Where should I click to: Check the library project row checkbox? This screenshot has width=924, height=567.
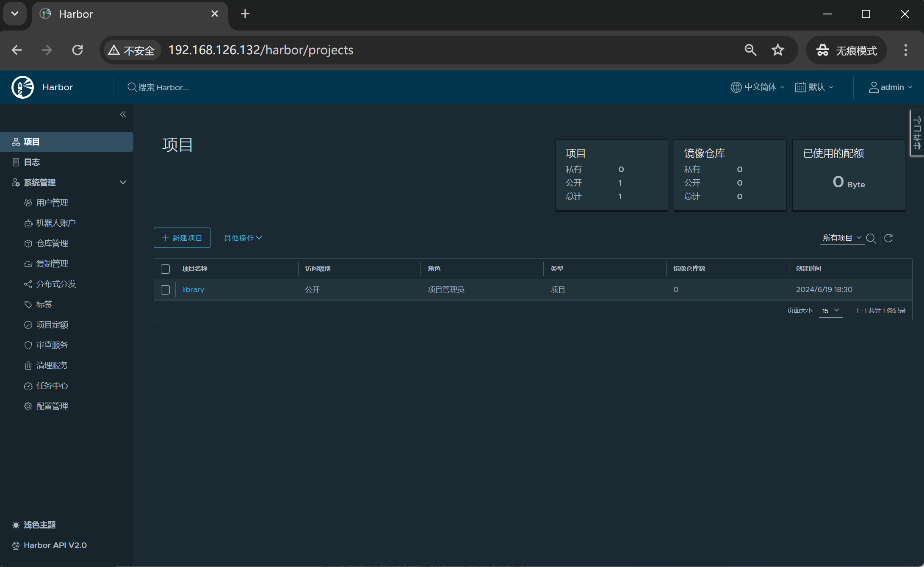pos(165,290)
